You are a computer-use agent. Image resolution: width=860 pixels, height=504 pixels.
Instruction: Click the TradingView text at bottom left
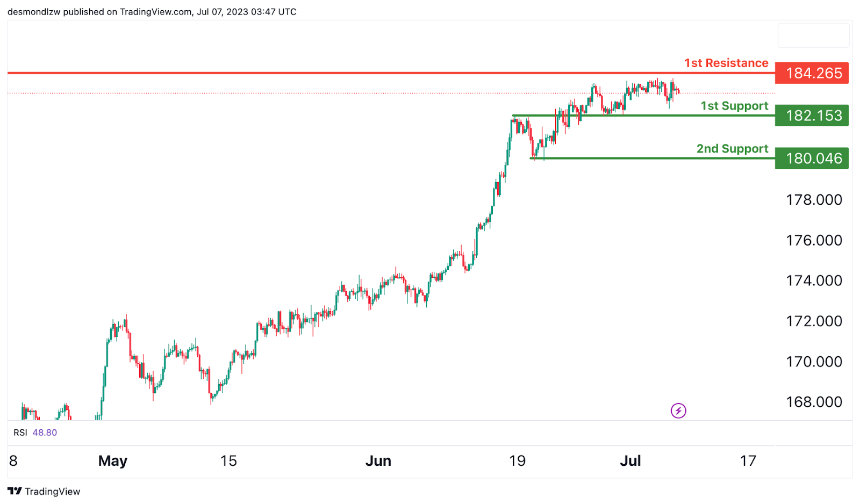pyautogui.click(x=52, y=492)
